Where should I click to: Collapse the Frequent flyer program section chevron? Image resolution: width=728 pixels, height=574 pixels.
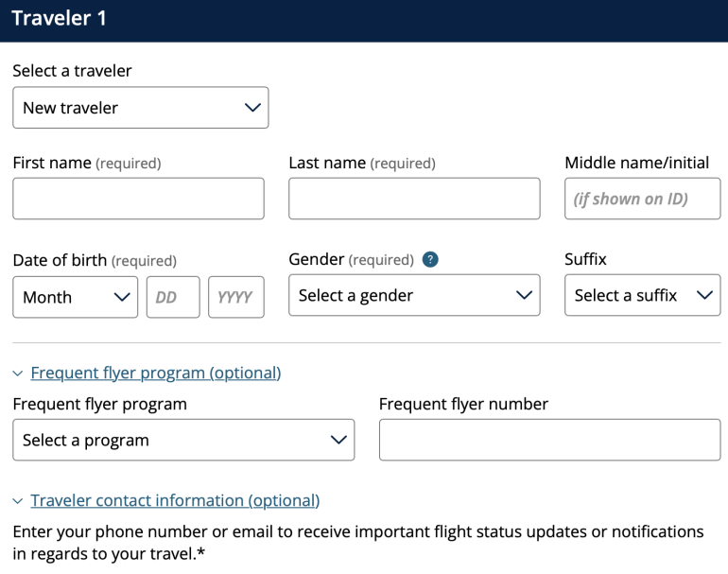coord(18,374)
